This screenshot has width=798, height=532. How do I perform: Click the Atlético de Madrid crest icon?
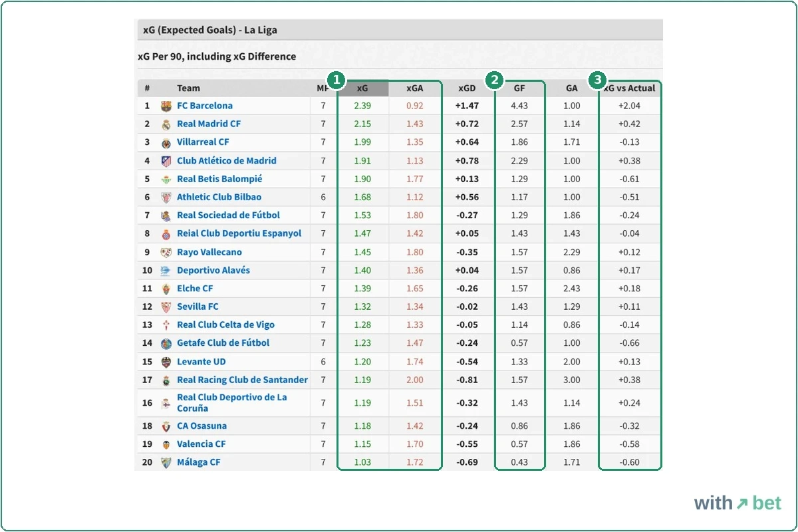pos(166,161)
